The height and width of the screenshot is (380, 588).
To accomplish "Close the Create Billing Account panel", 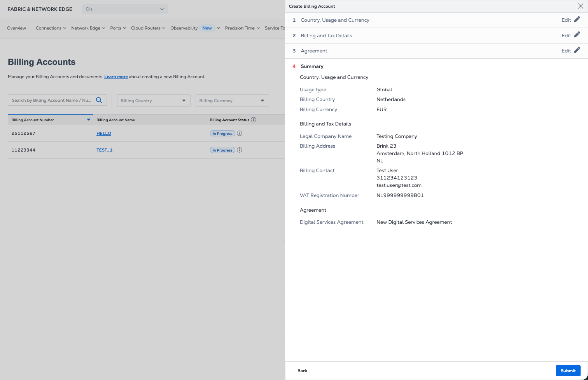I will [x=580, y=6].
